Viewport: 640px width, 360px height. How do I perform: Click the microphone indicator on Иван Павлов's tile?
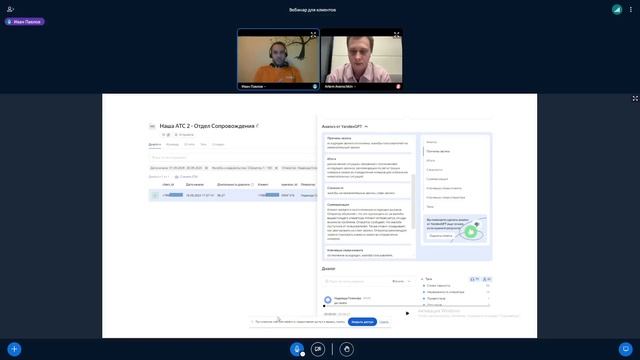pos(315,87)
